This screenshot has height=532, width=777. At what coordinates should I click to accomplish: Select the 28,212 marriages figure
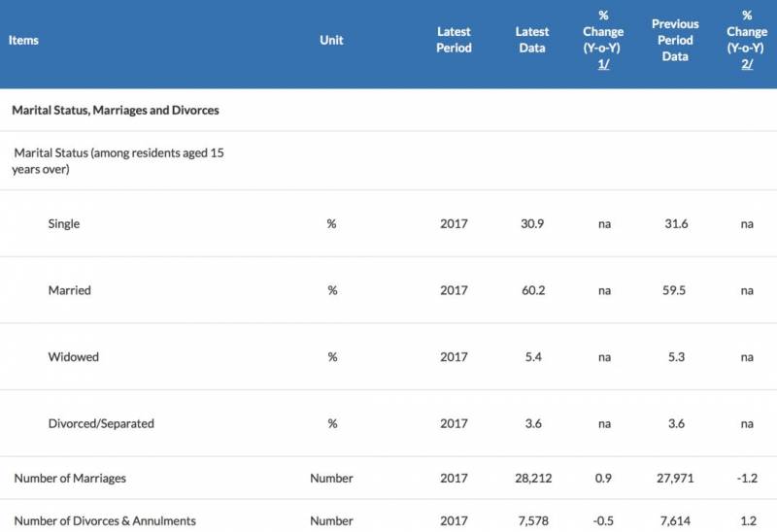[531, 479]
